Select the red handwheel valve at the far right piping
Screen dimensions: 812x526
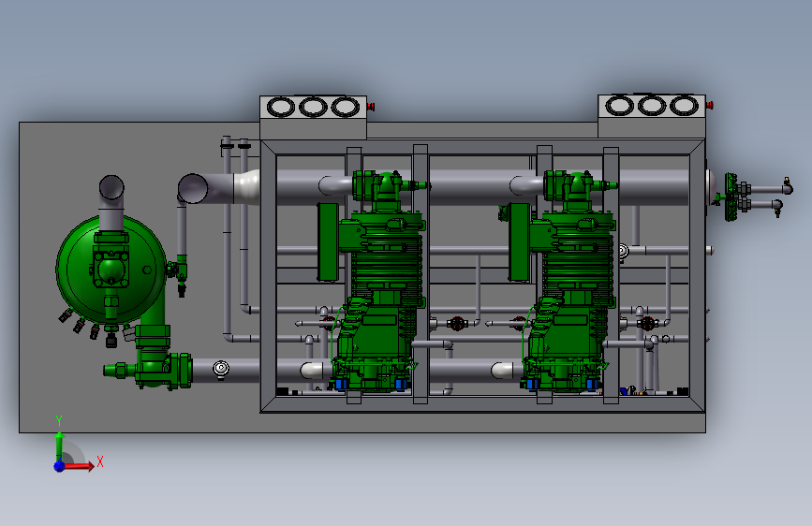[647, 324]
